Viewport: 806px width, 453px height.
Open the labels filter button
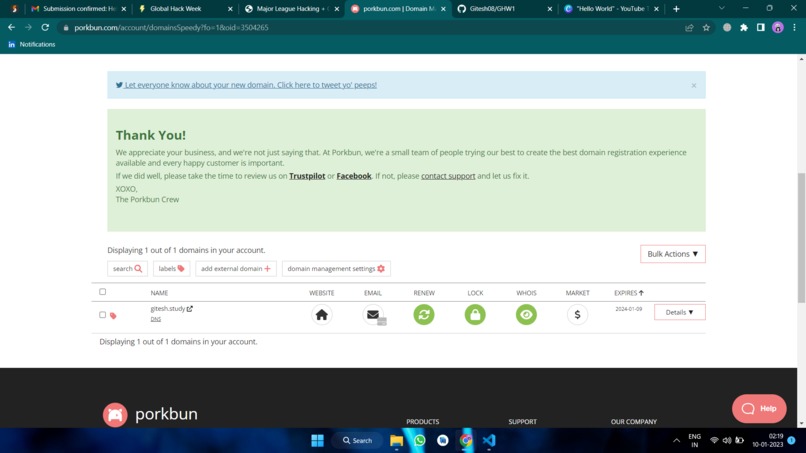172,268
